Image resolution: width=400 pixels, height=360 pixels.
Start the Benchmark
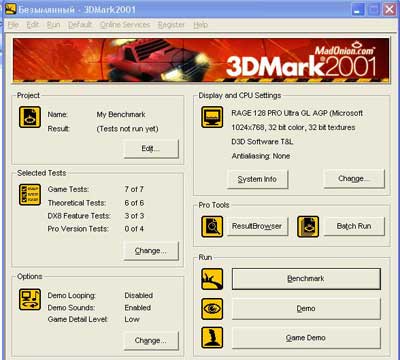click(306, 279)
